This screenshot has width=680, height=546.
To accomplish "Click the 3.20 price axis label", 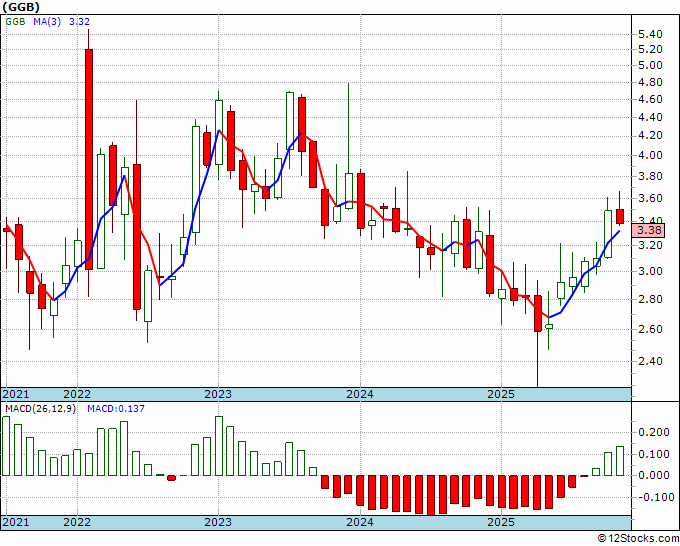I will pos(650,245).
